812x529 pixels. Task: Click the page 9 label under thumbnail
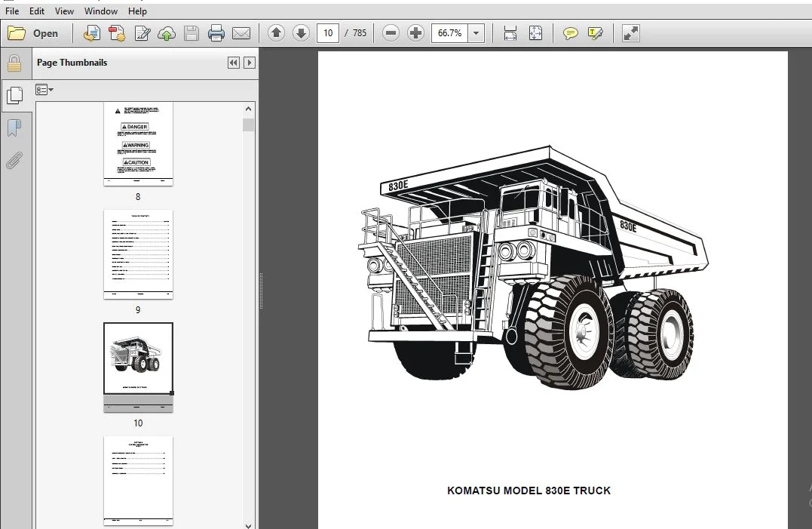tap(138, 310)
